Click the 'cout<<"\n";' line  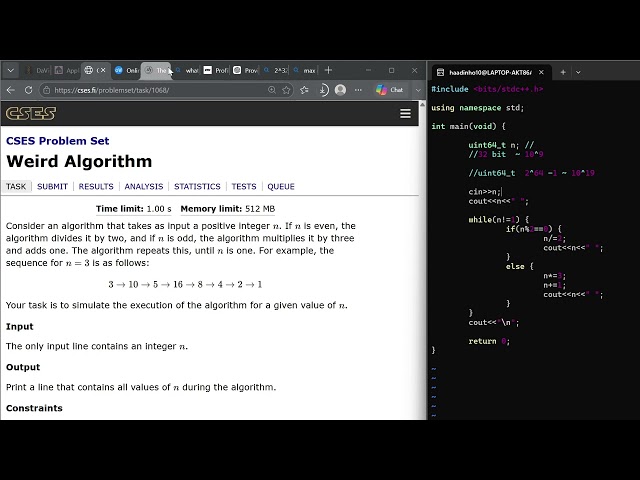coord(494,323)
